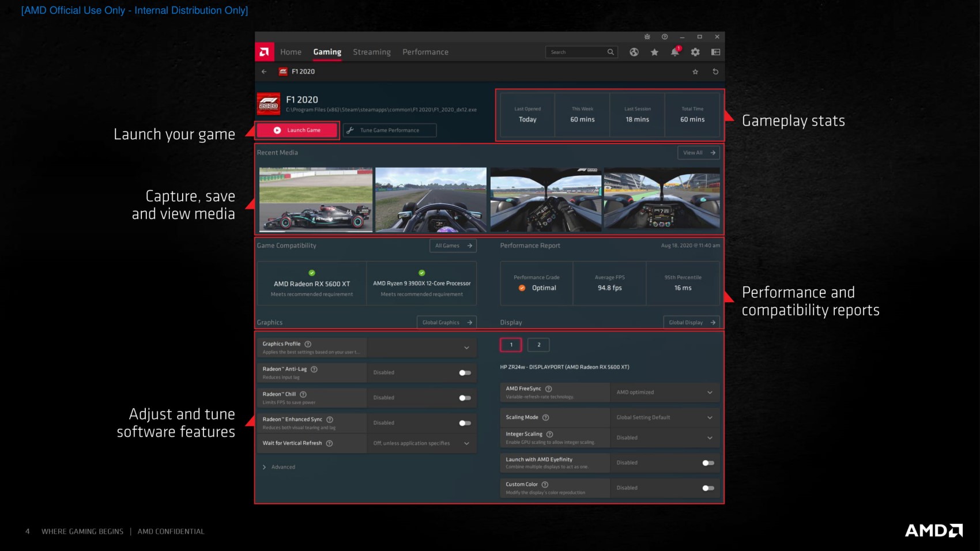Open View All recent media
This screenshot has width=980, height=551.
[x=699, y=153]
